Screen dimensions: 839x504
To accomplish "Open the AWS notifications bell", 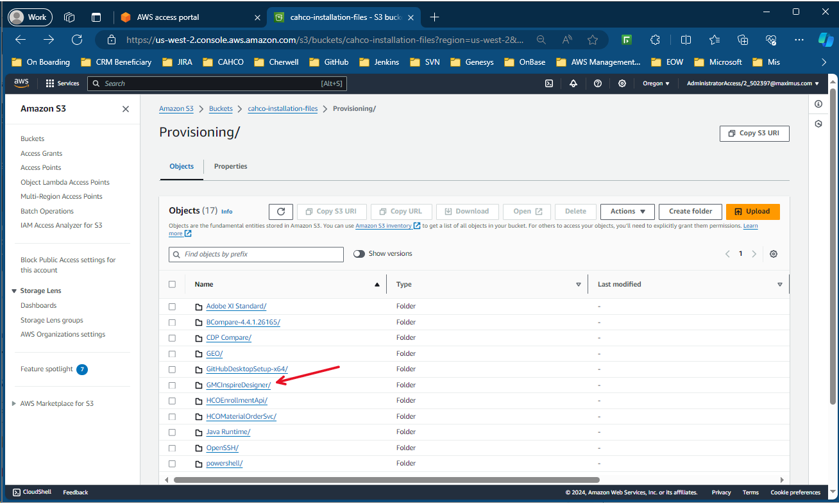I will (x=573, y=83).
